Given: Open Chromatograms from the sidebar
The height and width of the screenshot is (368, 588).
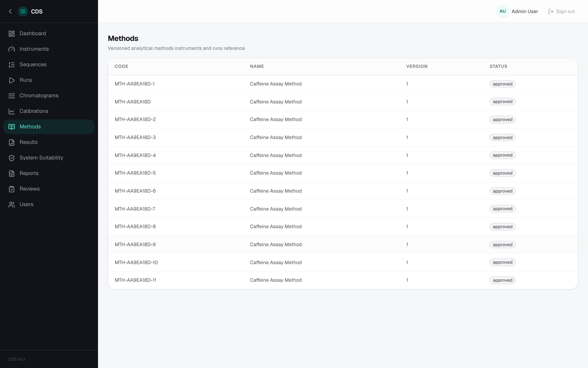Looking at the screenshot, I should pos(49,96).
